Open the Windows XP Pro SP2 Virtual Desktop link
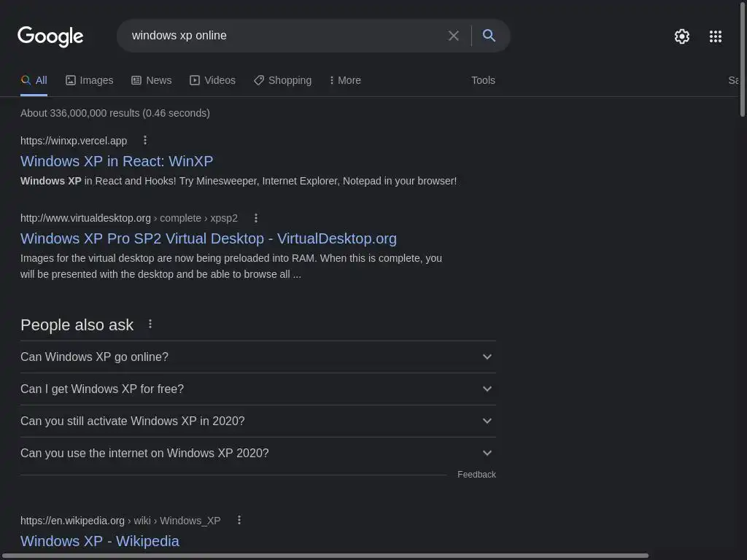 click(x=209, y=238)
